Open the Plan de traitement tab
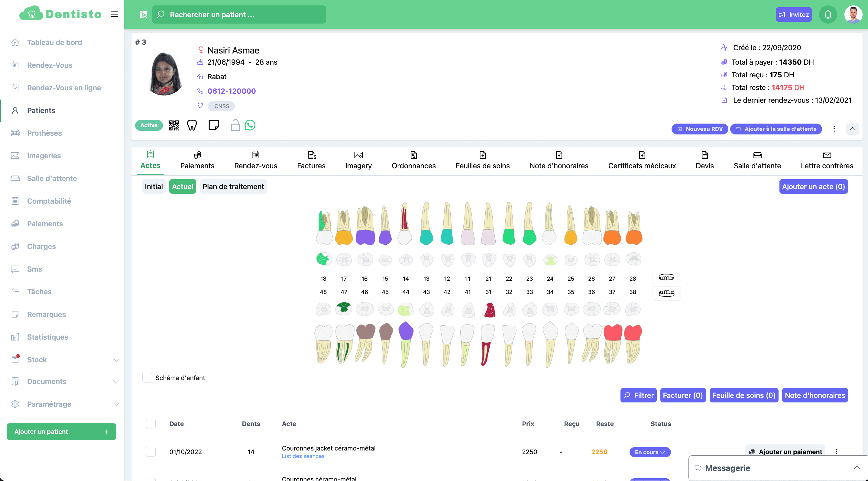Viewport: 868px width, 481px height. (233, 187)
